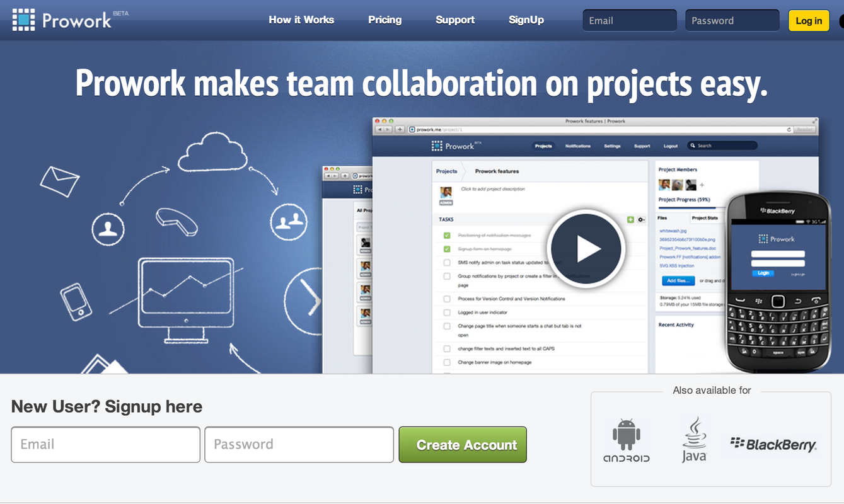Switch to the Project Stats tab
Image resolution: width=844 pixels, height=504 pixels.
pyautogui.click(x=705, y=217)
